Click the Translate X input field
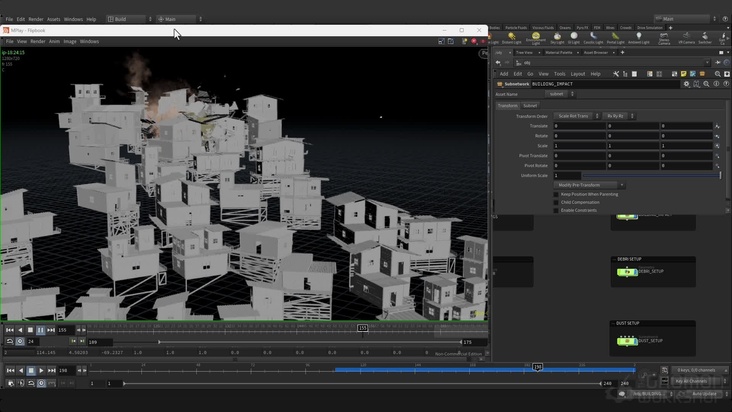The image size is (732, 412). pos(579,126)
